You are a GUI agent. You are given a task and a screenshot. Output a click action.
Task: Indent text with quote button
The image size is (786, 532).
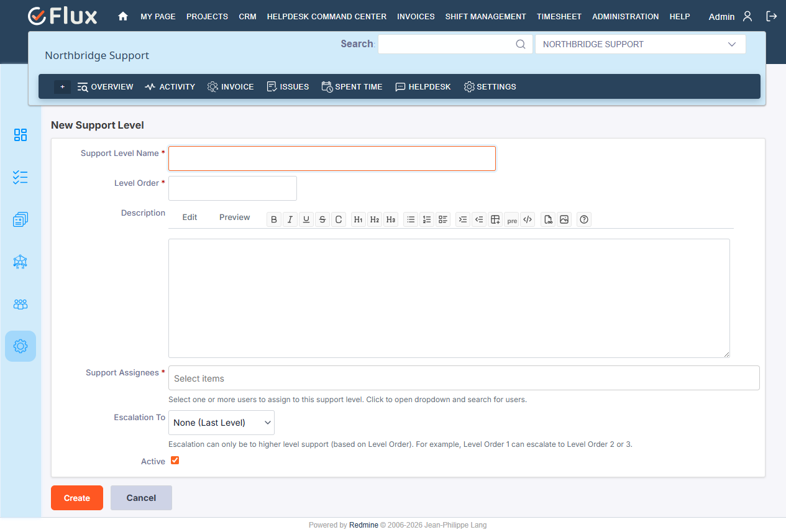coord(463,219)
